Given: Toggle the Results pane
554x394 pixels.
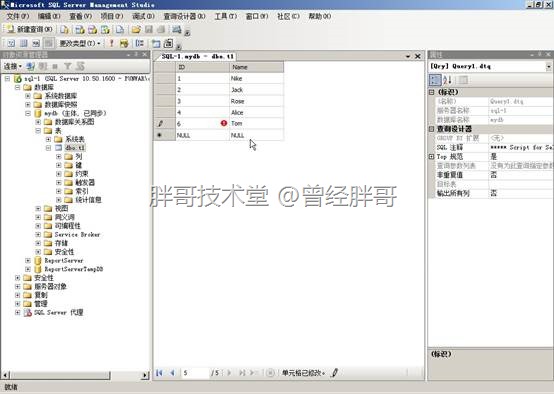Looking at the screenshot, I should click(x=48, y=43).
